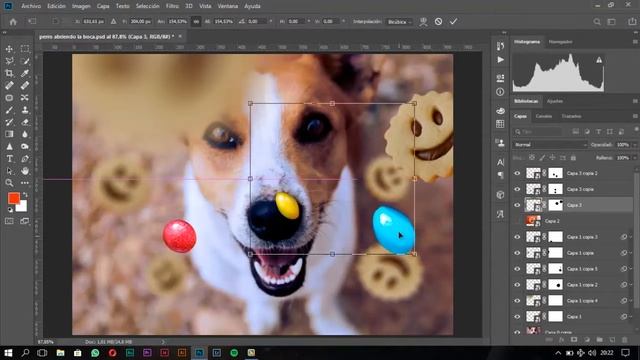Select the Brush tool

point(9,110)
